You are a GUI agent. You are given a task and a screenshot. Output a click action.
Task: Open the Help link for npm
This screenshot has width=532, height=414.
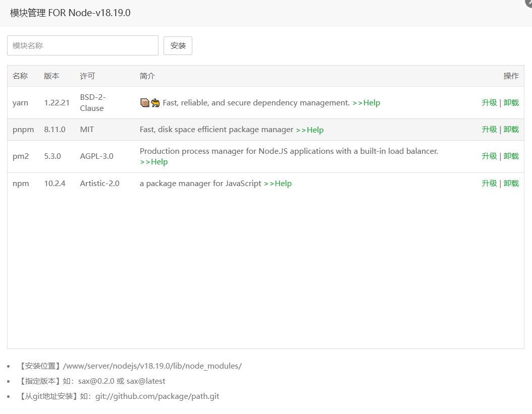[278, 184]
